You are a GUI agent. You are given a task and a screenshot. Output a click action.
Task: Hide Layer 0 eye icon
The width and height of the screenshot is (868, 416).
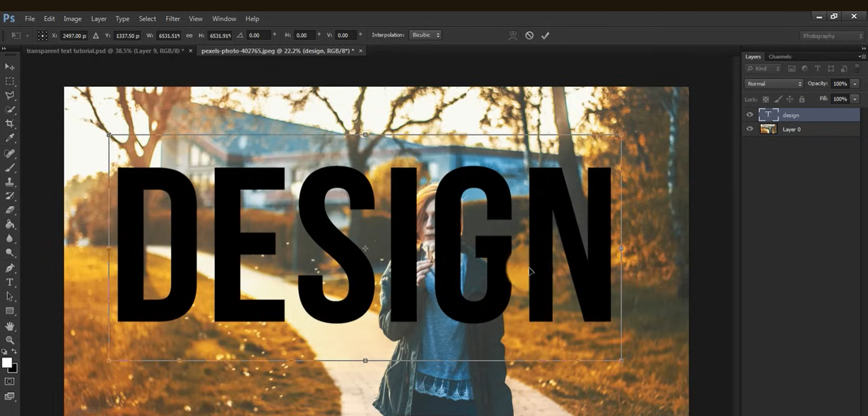pyautogui.click(x=749, y=129)
